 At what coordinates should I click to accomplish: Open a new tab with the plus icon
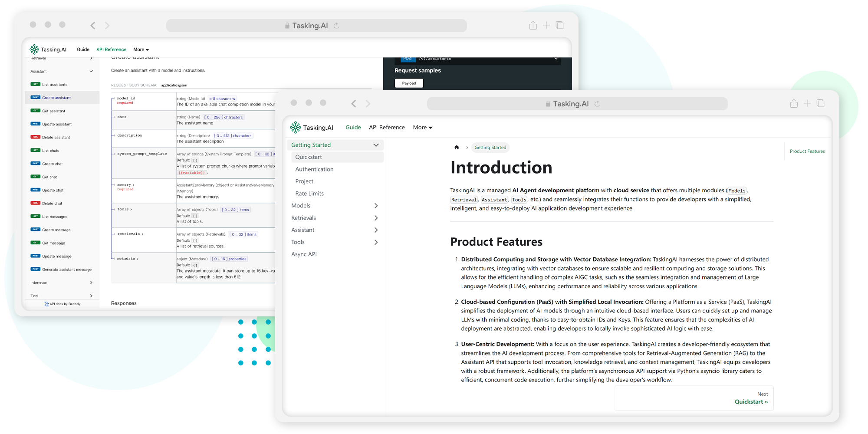coord(807,103)
